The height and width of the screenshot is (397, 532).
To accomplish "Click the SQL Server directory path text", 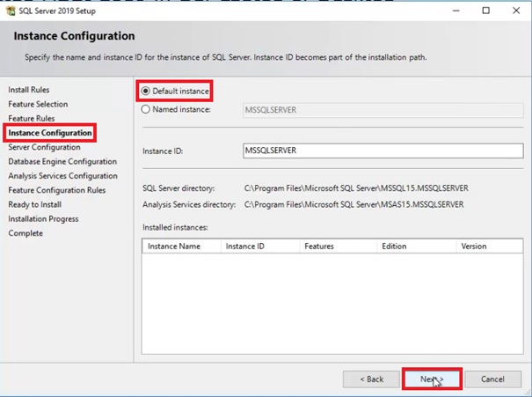I will pos(356,188).
